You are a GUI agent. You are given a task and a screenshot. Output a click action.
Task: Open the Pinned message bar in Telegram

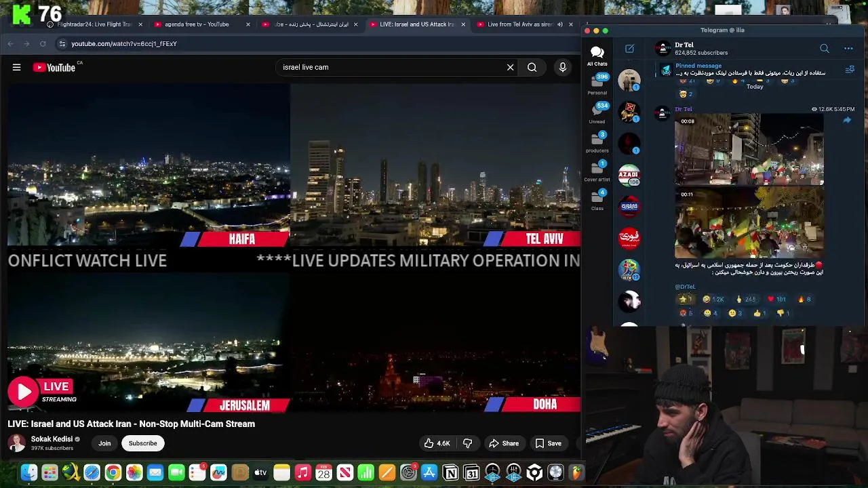[749, 69]
